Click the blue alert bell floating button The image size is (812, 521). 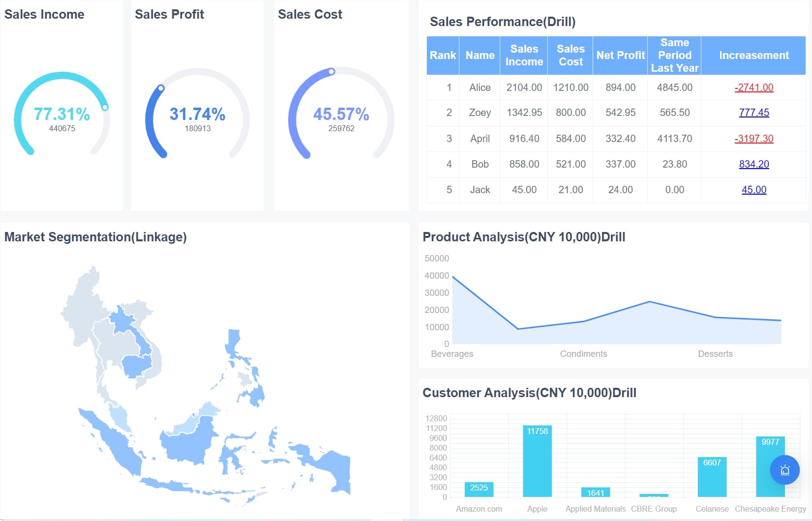point(784,470)
